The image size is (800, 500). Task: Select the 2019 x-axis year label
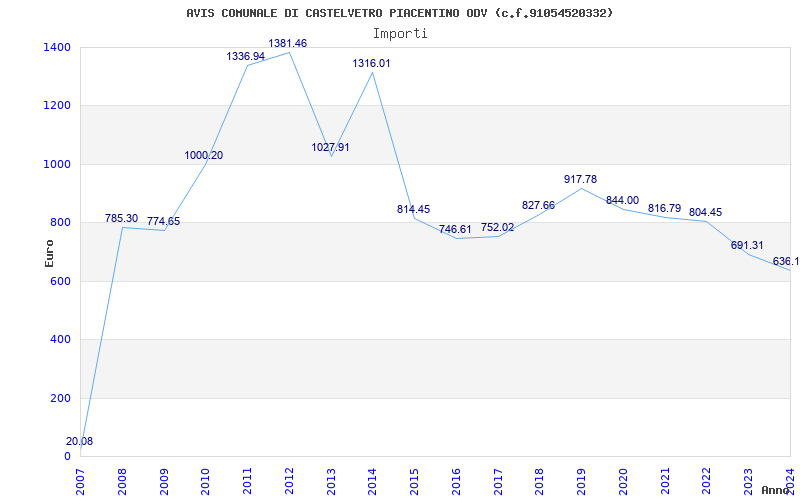tap(582, 481)
